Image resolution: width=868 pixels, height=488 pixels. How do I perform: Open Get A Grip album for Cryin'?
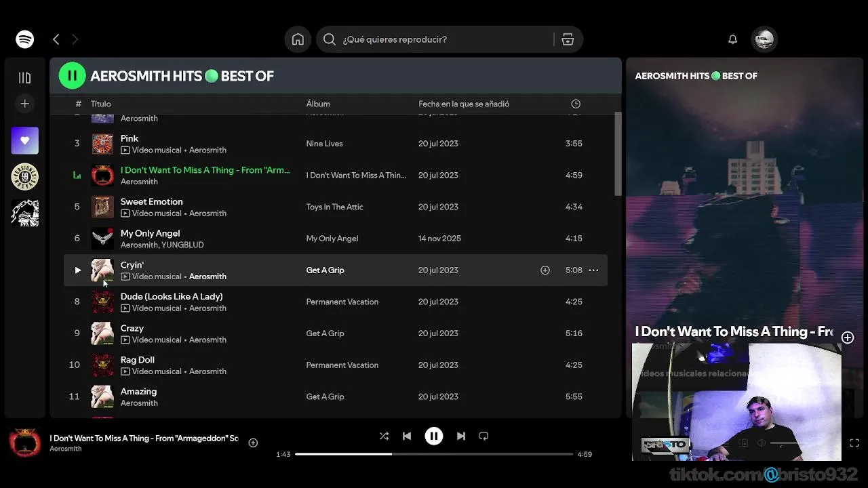click(x=325, y=270)
